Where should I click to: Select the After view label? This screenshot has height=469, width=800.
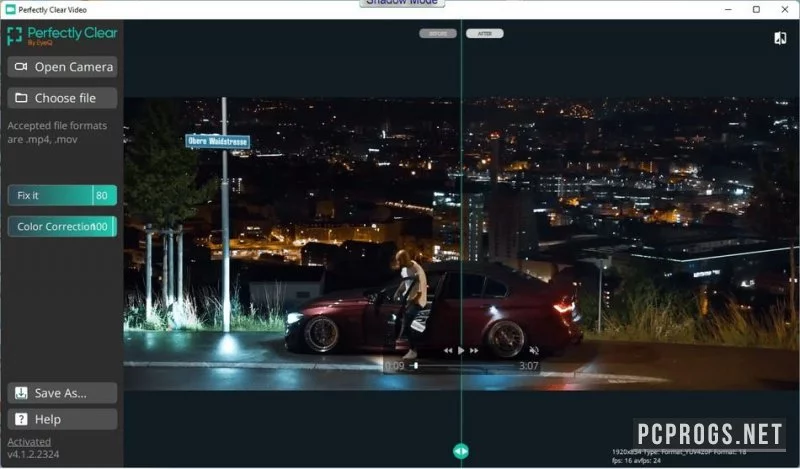(485, 34)
